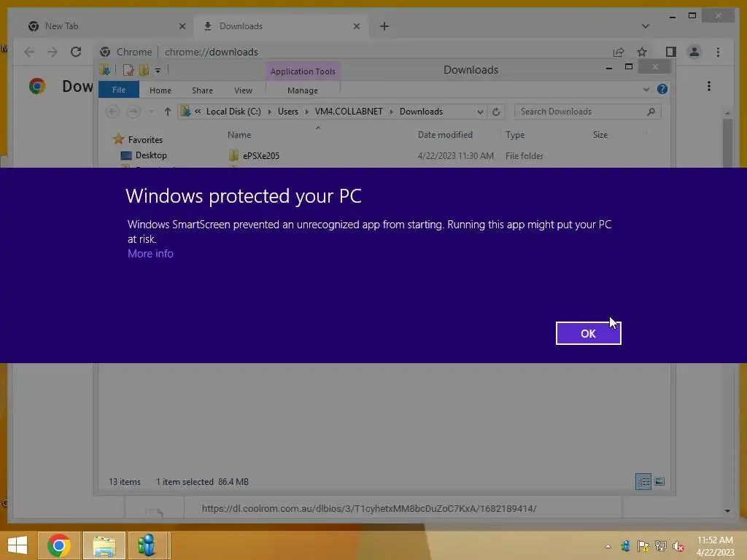Click the Explorer Back arrow

[x=113, y=112]
